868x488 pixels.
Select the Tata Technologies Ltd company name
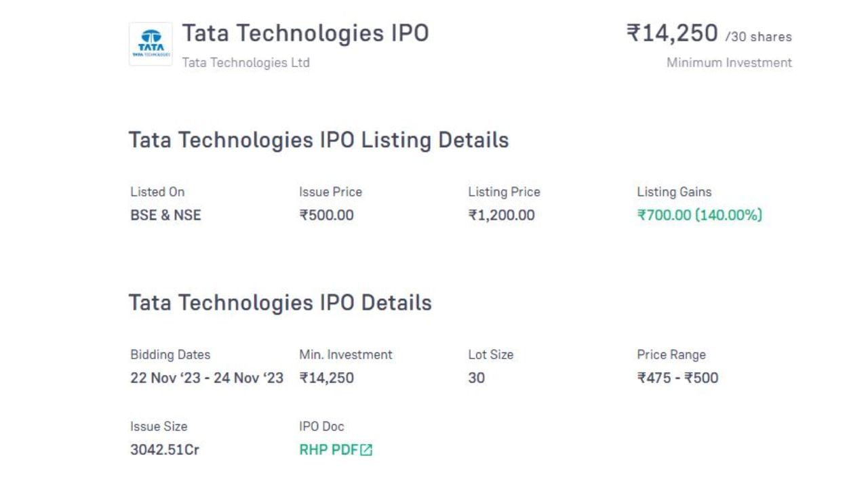pyautogui.click(x=245, y=62)
